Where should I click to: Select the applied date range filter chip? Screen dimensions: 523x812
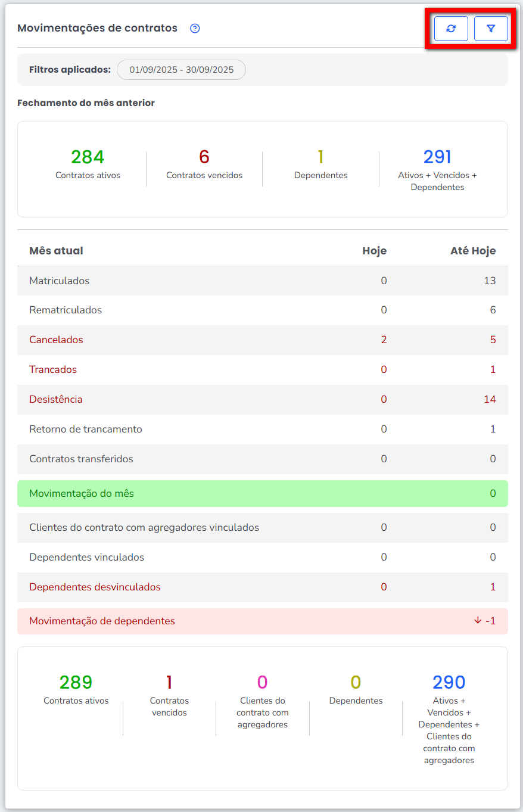tap(181, 70)
